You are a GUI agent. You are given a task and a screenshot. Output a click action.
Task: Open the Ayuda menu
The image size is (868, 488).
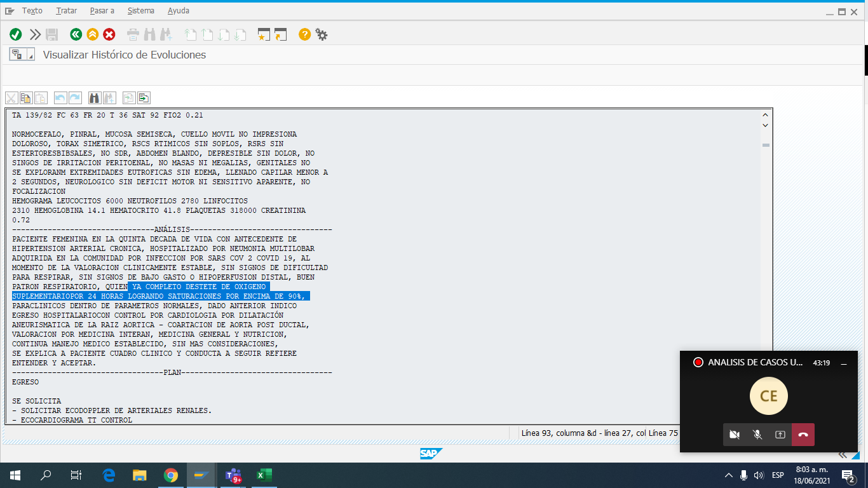[x=179, y=11]
